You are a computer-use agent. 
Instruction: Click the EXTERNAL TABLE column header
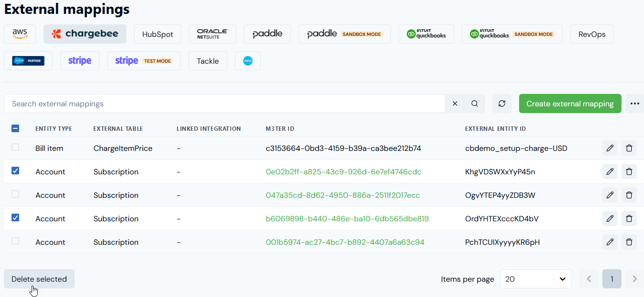point(118,129)
